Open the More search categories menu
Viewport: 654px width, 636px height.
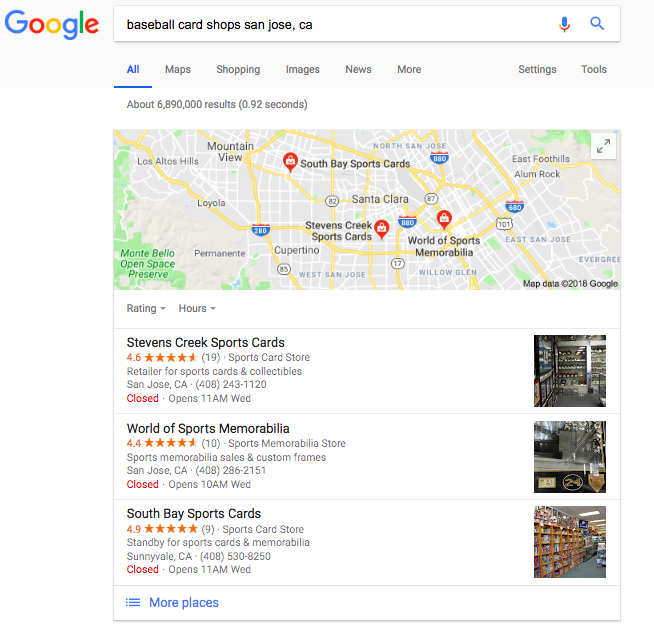click(409, 69)
